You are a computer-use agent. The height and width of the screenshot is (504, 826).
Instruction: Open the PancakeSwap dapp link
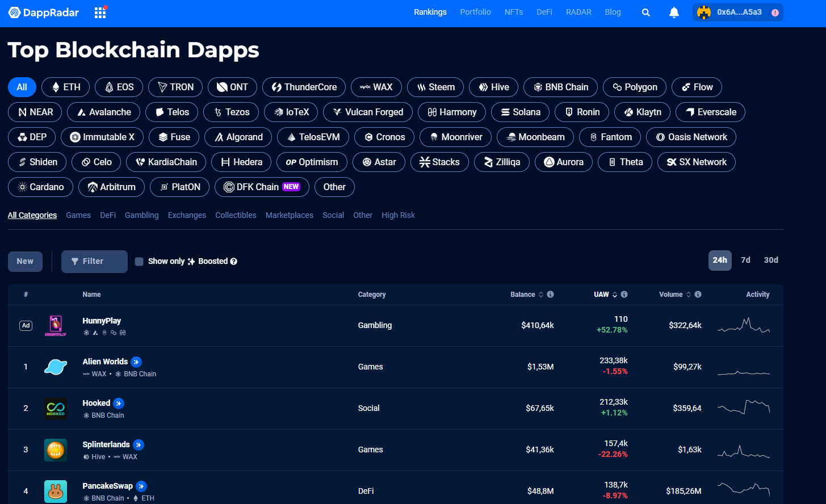pyautogui.click(x=107, y=486)
